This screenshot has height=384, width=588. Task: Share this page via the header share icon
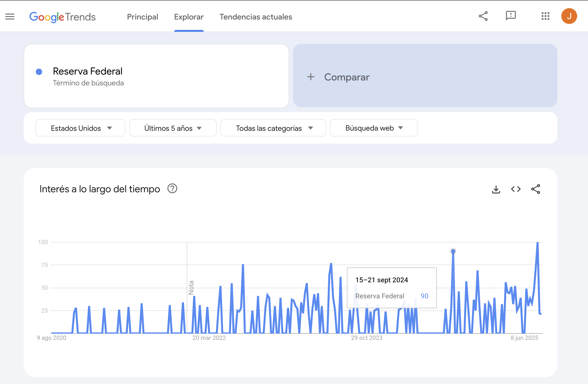pyautogui.click(x=483, y=16)
